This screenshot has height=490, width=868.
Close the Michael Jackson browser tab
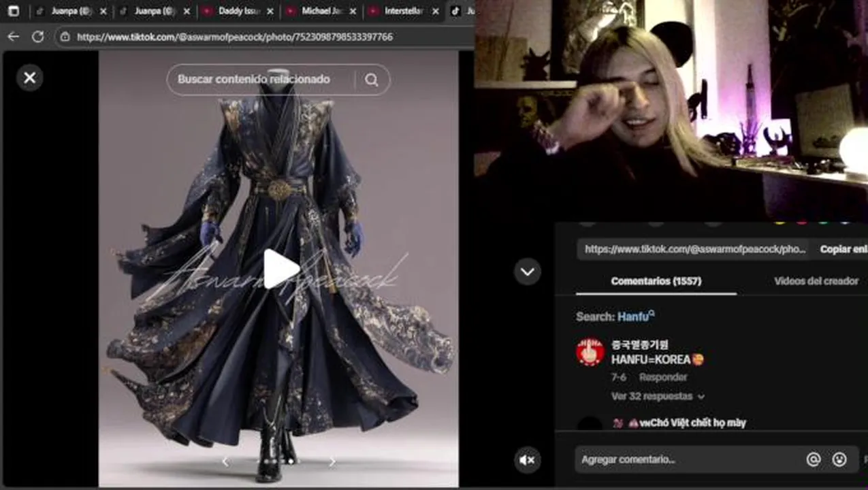[353, 12]
